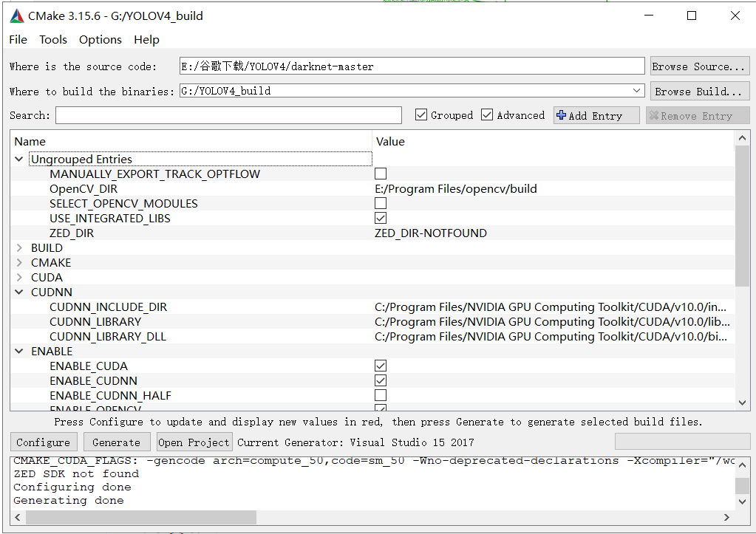
Task: Click the Name column header
Action: pos(30,142)
